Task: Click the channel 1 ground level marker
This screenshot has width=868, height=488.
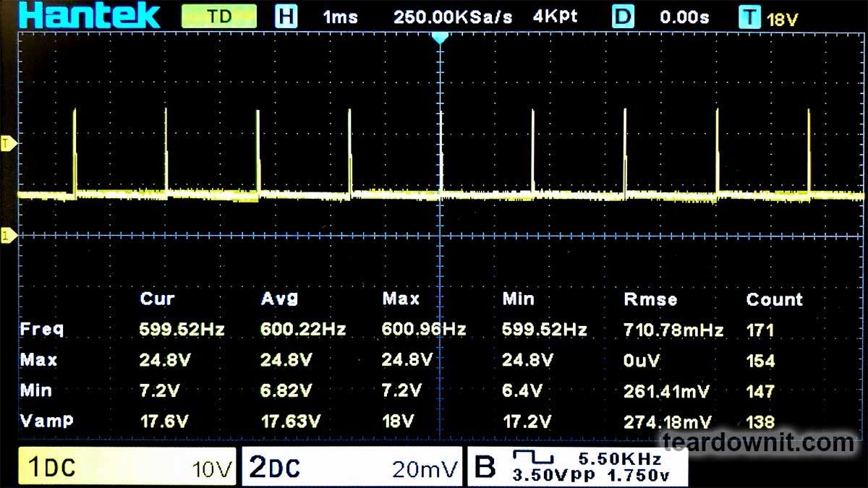Action: pos(9,236)
